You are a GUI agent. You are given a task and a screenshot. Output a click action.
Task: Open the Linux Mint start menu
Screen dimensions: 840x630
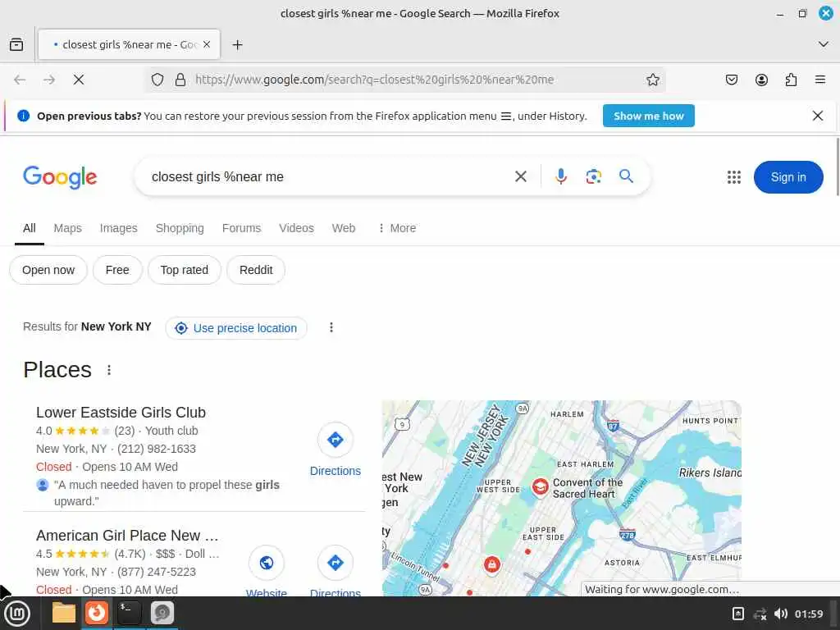pyautogui.click(x=17, y=614)
